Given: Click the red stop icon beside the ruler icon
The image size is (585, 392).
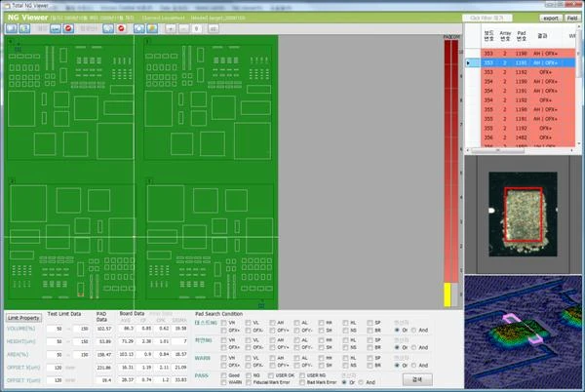Looking at the screenshot, I should (68, 28).
